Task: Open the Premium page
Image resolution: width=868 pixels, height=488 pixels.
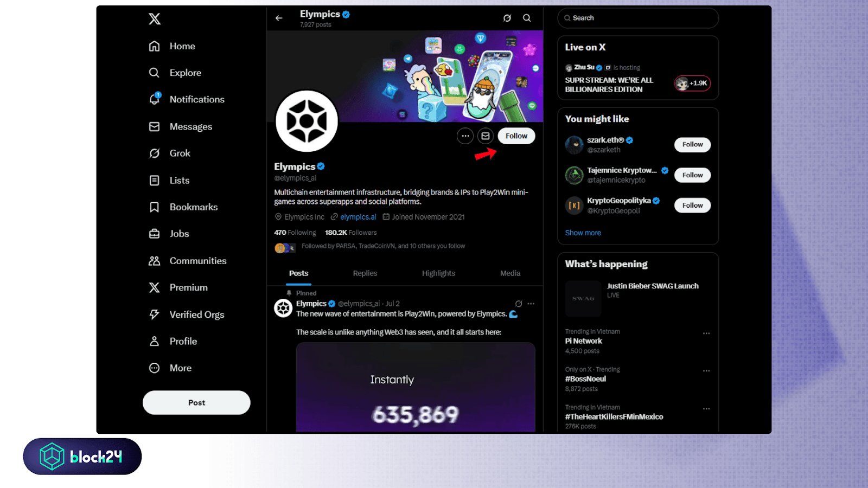Action: [178, 287]
